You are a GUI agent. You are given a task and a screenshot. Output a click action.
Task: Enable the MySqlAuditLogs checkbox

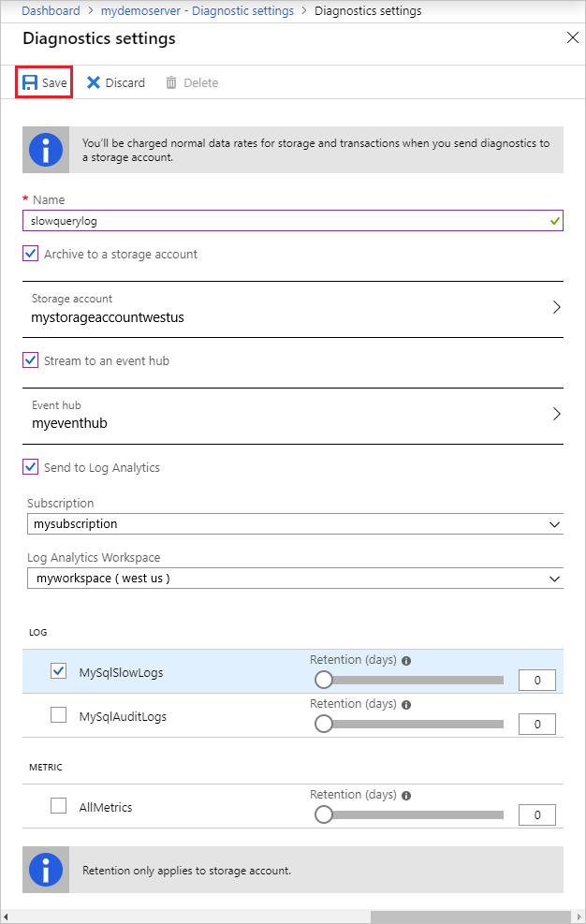coord(58,714)
